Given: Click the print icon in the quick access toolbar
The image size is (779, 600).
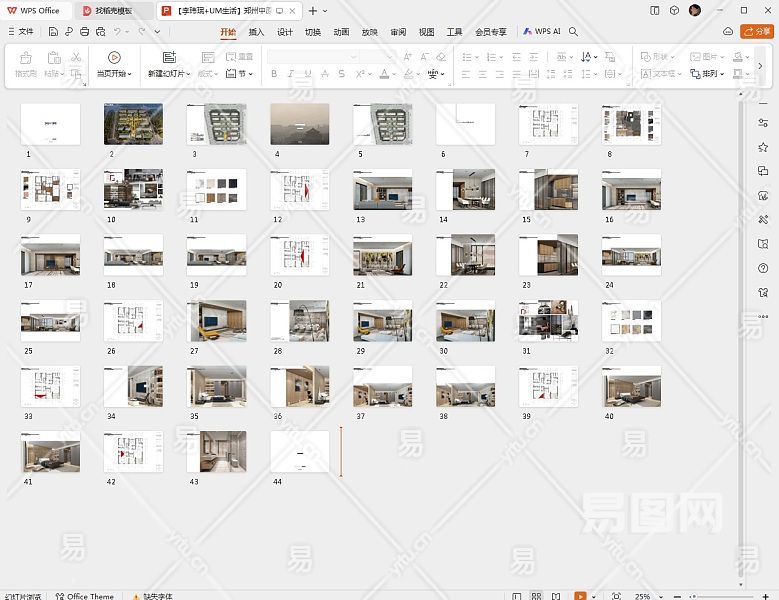Looking at the screenshot, I should click(84, 32).
